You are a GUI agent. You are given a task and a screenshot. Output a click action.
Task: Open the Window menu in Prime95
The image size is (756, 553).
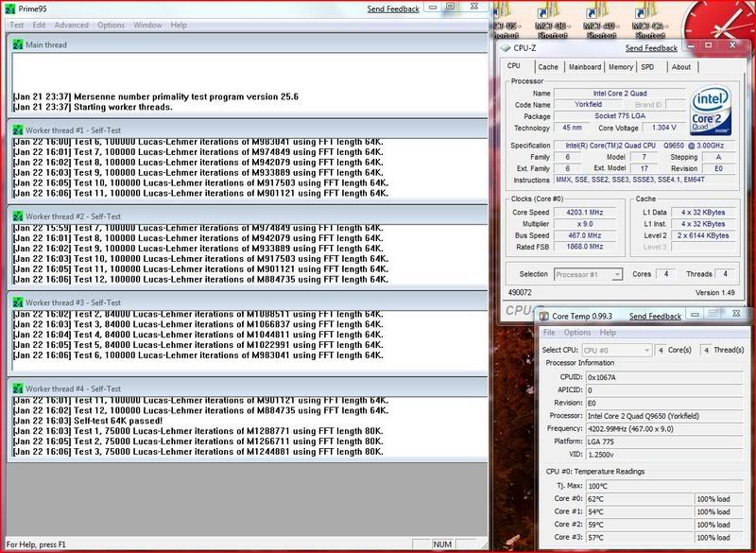point(147,25)
